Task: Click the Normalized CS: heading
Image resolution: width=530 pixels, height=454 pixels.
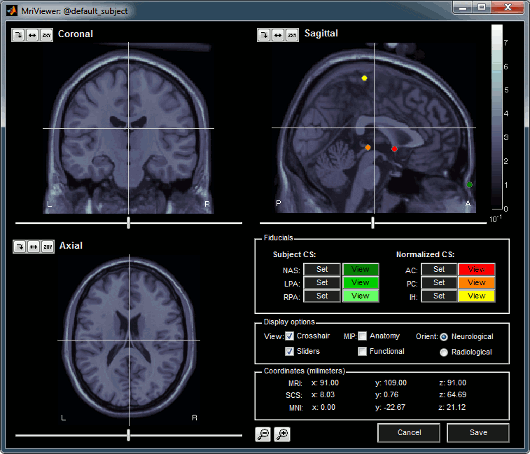Action: [x=425, y=254]
